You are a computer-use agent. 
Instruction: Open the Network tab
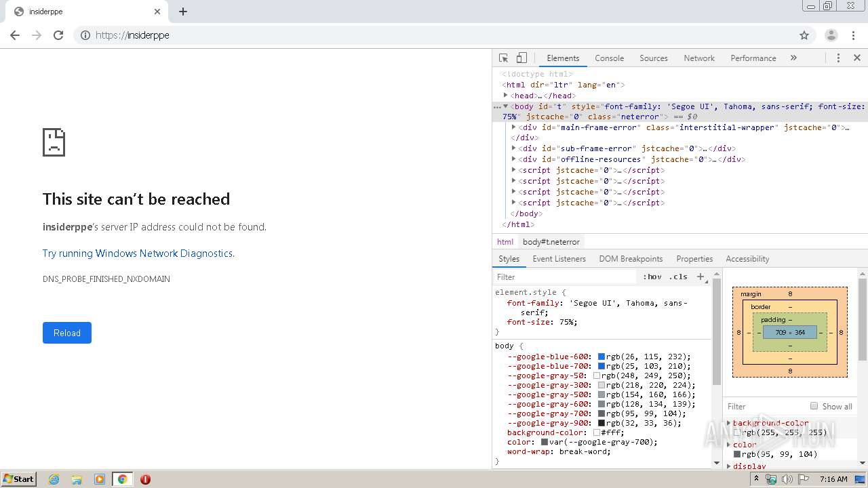coord(699,58)
